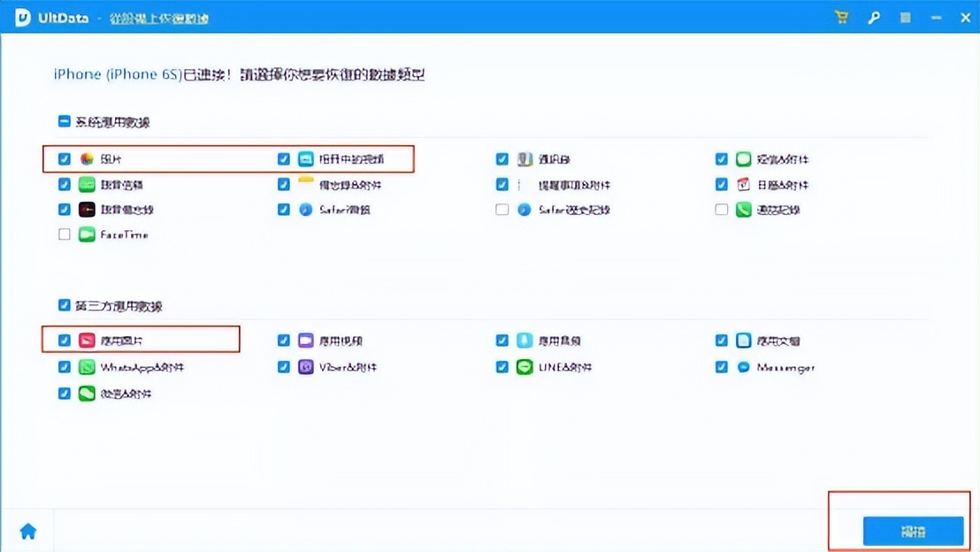Uncheck the app videos (应用视频) checkbox
This screenshot has width=980, height=552.
pos(283,340)
